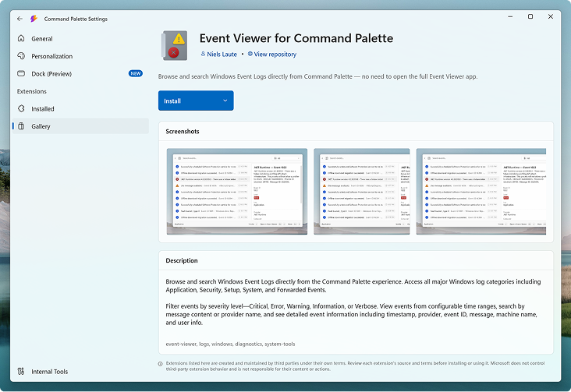Click the Installed puzzle-piece icon
This screenshot has height=392, width=571.
click(21, 108)
